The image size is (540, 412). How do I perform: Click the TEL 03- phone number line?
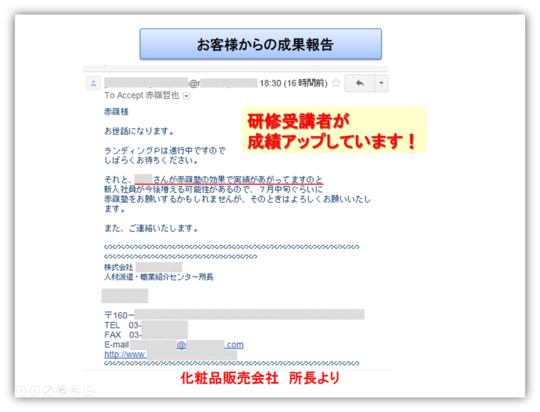click(x=146, y=325)
